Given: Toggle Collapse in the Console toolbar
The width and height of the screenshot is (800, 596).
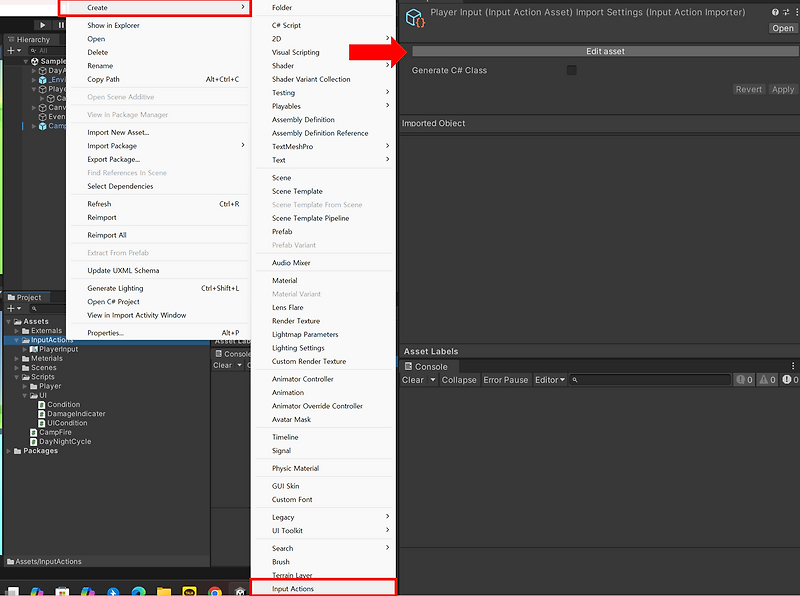Looking at the screenshot, I should pos(459,379).
